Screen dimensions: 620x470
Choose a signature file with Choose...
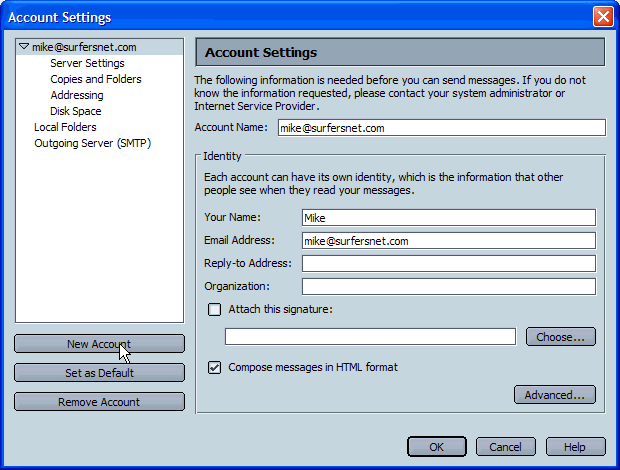coord(560,337)
